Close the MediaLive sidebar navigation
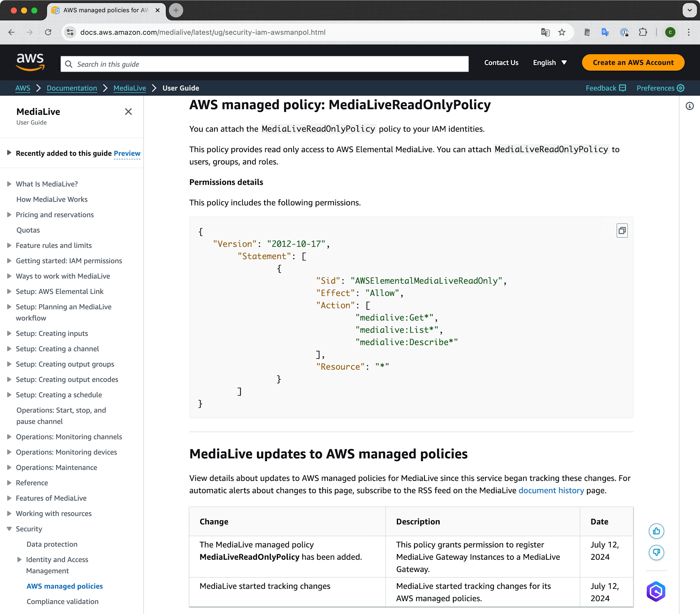The height and width of the screenshot is (614, 700). click(128, 112)
